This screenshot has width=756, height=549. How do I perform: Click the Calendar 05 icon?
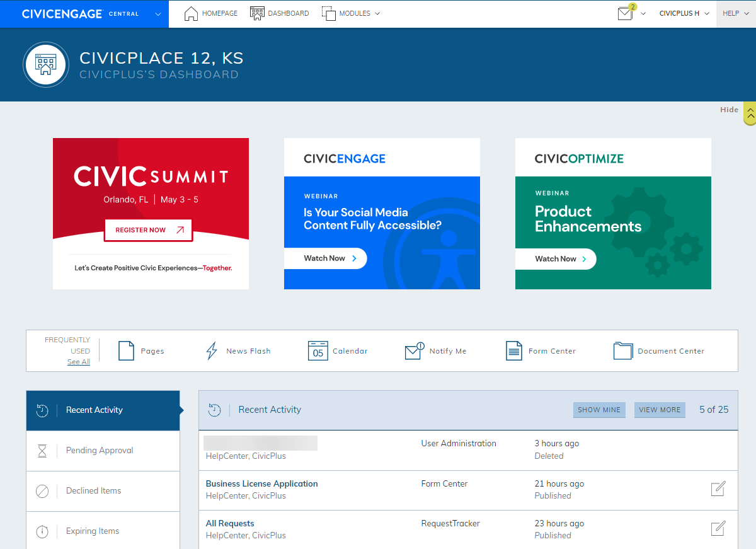pyautogui.click(x=318, y=350)
